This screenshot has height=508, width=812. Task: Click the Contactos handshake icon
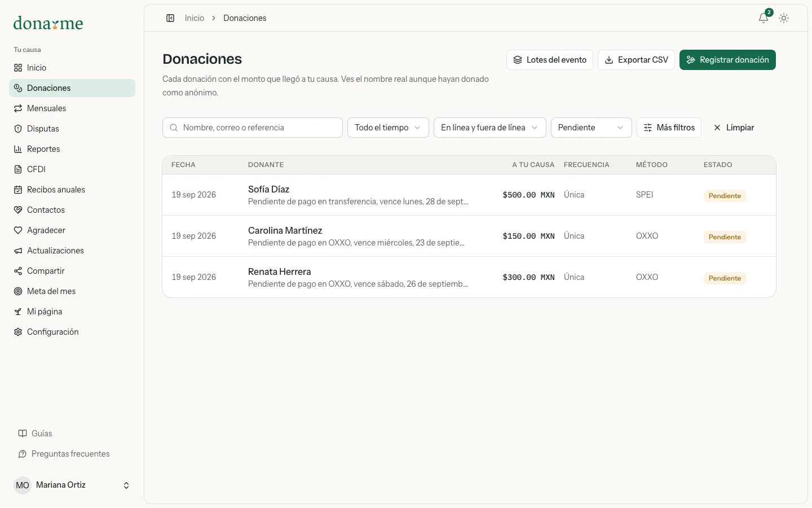18,210
